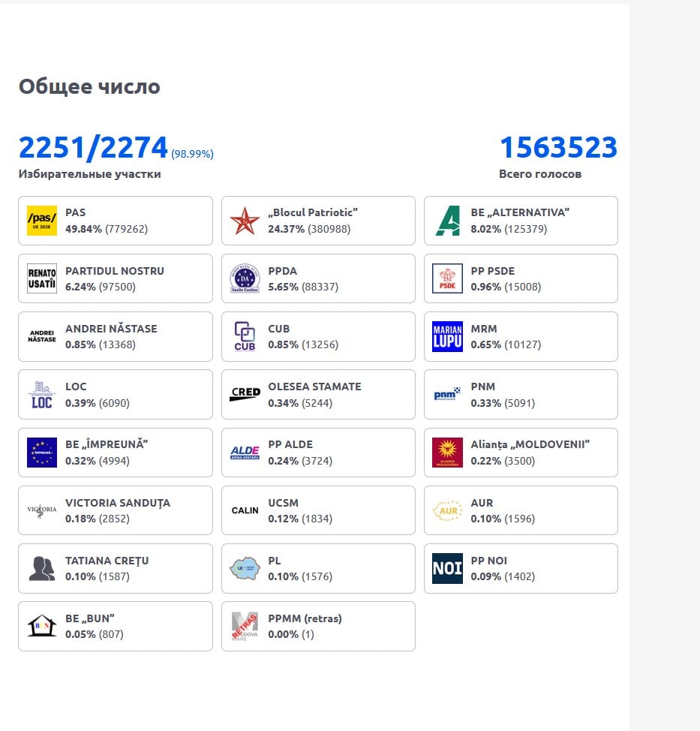Click the CRED logo
This screenshot has height=731, width=700.
(x=245, y=395)
